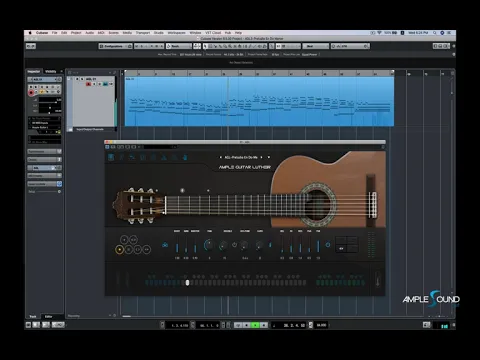480x360 pixels.
Task: Open the Main panel icon in Ample Guitar
Action: pos(111,157)
